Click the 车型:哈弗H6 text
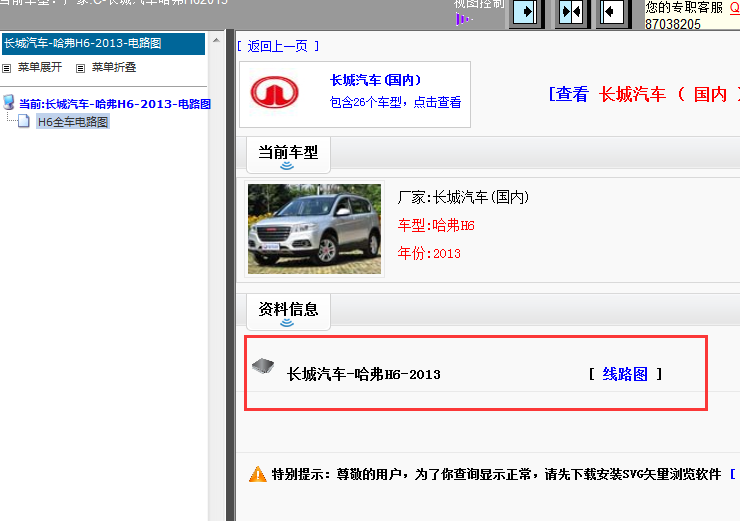This screenshot has width=740, height=521. click(x=436, y=226)
